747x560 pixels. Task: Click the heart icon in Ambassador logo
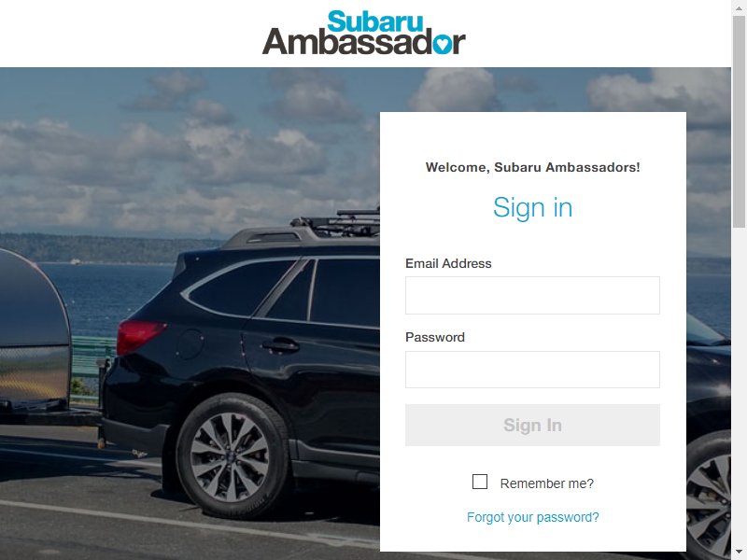(442, 44)
